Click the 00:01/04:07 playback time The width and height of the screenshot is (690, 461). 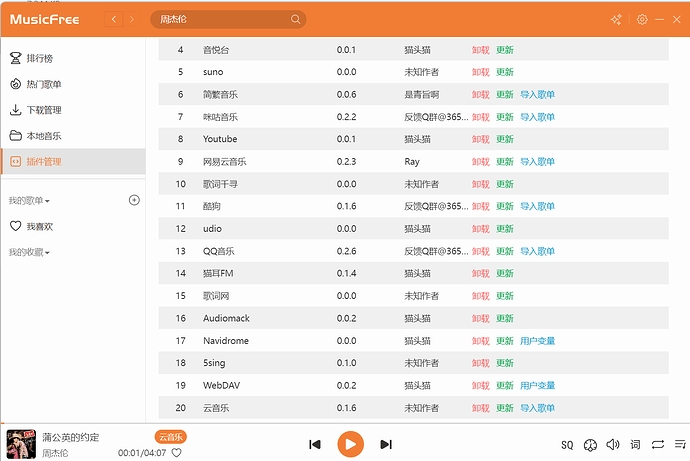142,453
